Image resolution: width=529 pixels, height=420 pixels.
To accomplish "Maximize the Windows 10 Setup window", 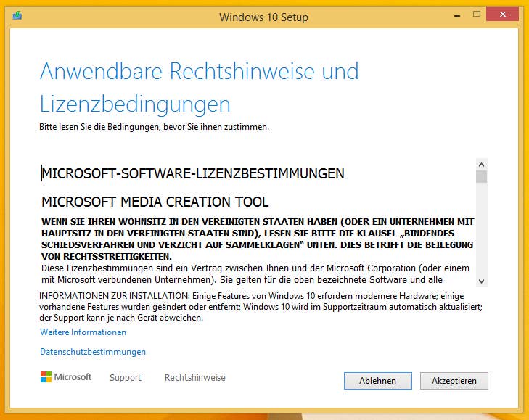I will click(476, 13).
